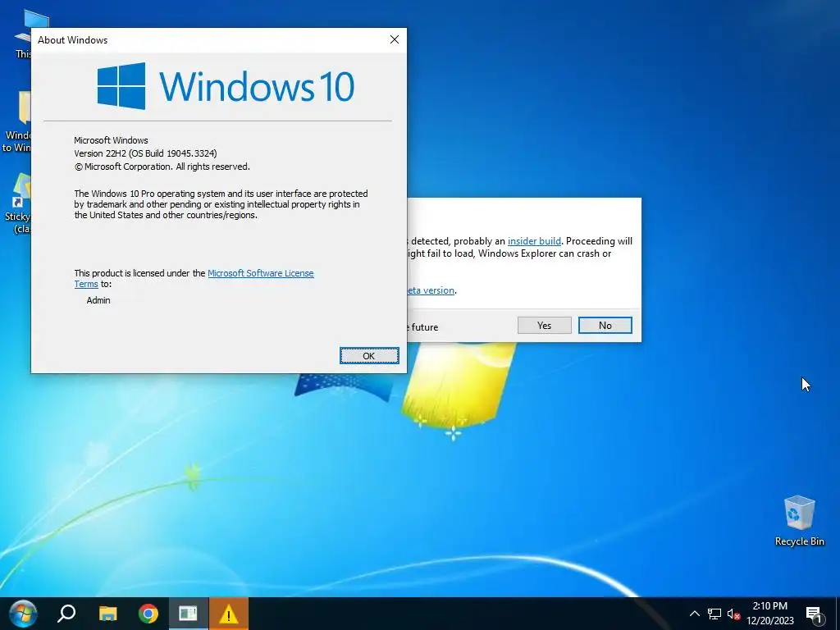Open the beta version link in the warning dialog
Viewport: 840px width, 630px height.
(431, 290)
